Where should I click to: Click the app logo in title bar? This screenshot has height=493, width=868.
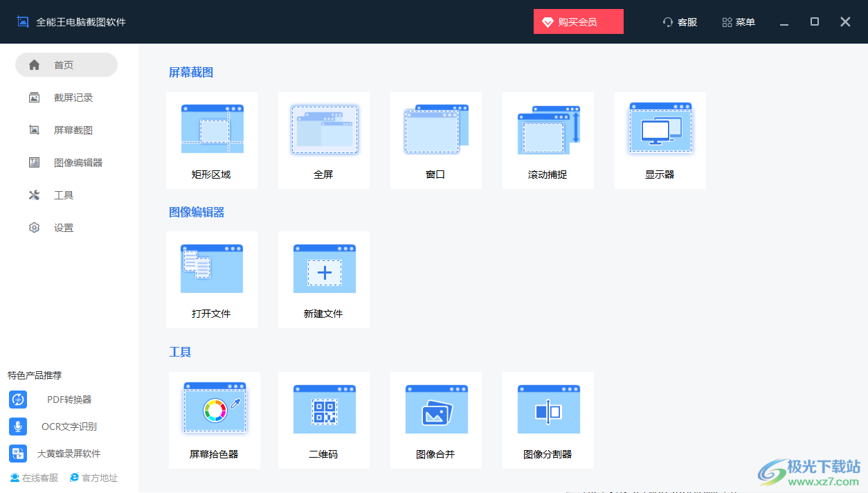click(23, 21)
